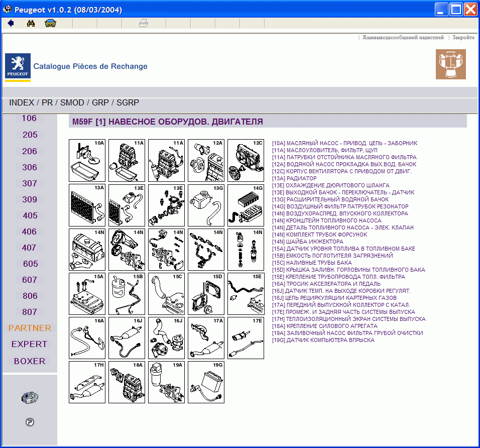The width and height of the screenshot is (480, 448).
Task: Select the PARTNER model in the sidebar
Action: click(x=29, y=328)
